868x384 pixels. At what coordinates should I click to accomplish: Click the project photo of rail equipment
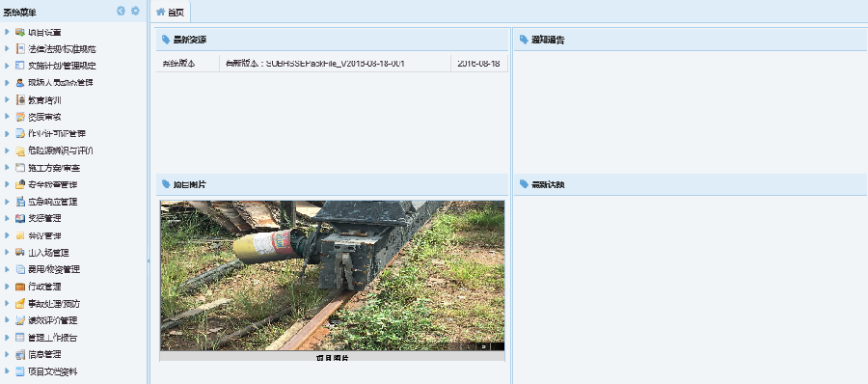point(332,275)
